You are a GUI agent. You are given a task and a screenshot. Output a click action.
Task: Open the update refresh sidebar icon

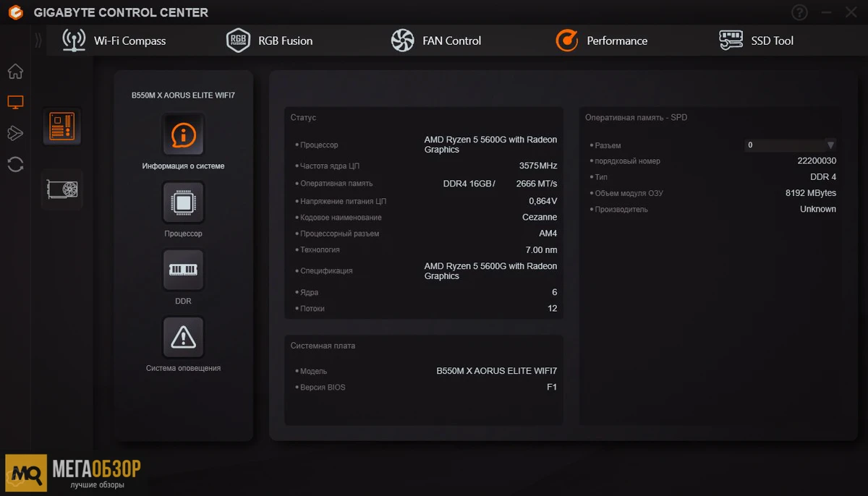pyautogui.click(x=15, y=164)
